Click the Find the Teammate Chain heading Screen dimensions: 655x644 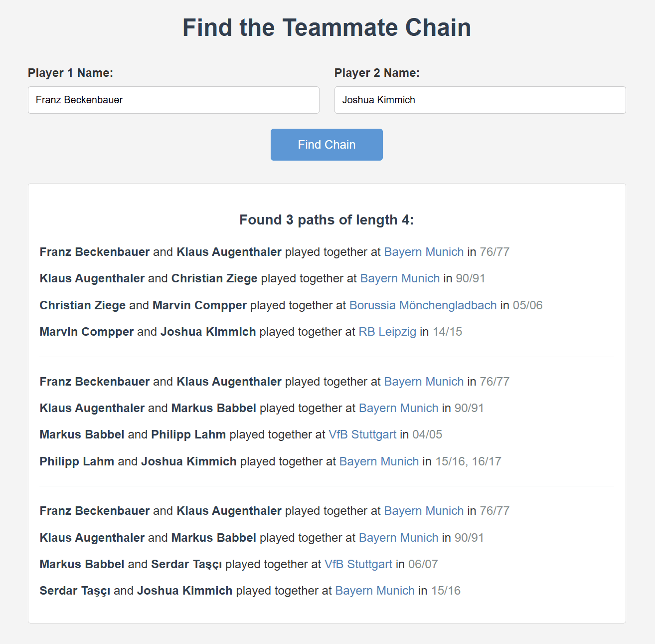click(327, 27)
